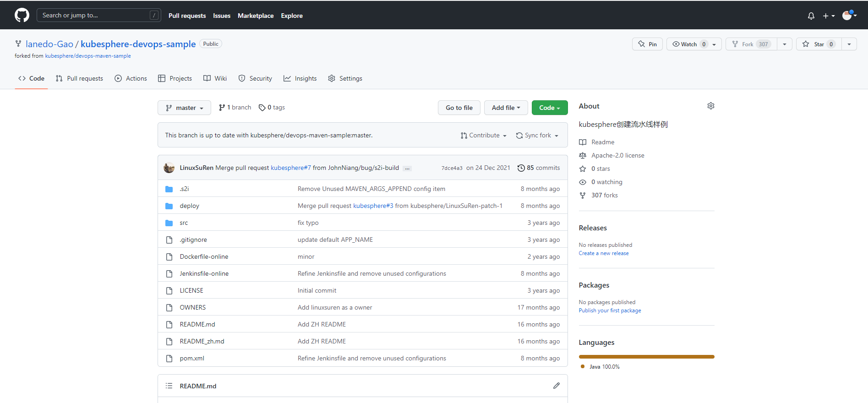Screen dimensions: 868x403
Task: Open the Settings tab
Action: pyautogui.click(x=345, y=78)
